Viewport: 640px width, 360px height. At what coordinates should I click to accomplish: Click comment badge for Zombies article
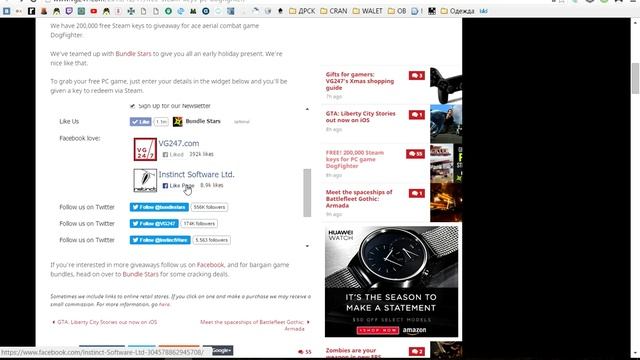[x=417, y=351]
